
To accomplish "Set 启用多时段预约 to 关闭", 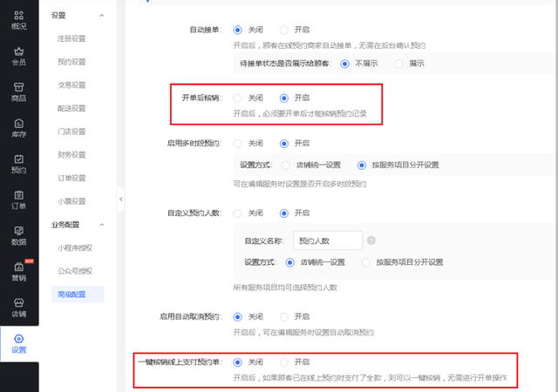I will tap(237, 144).
